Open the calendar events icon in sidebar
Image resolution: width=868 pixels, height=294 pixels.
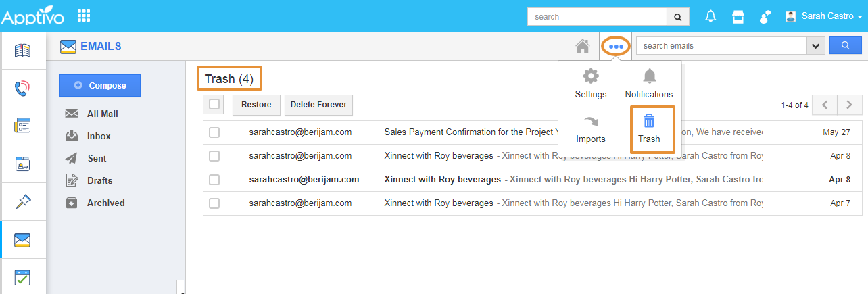[x=23, y=126]
